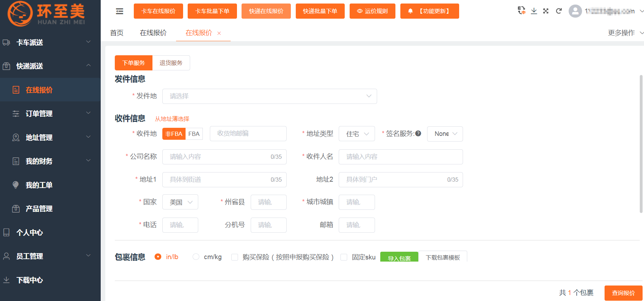Switch to the 退货服务 tab

pos(171,63)
